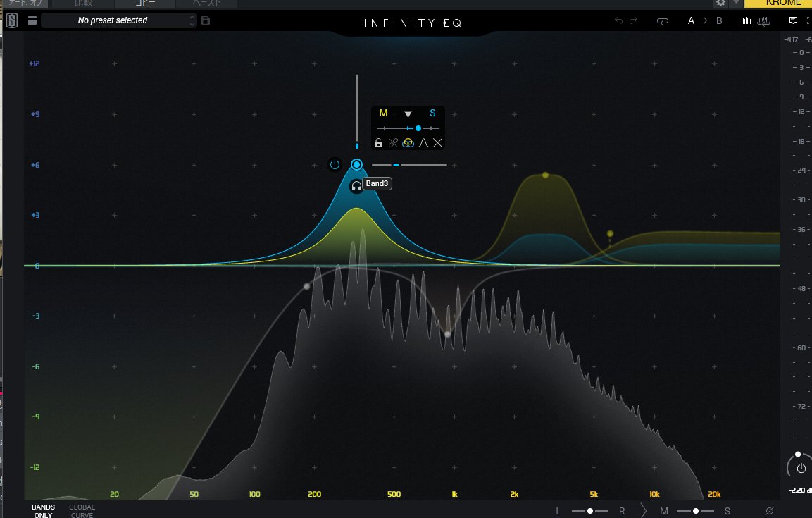Copy A to B with arrow

(705, 20)
